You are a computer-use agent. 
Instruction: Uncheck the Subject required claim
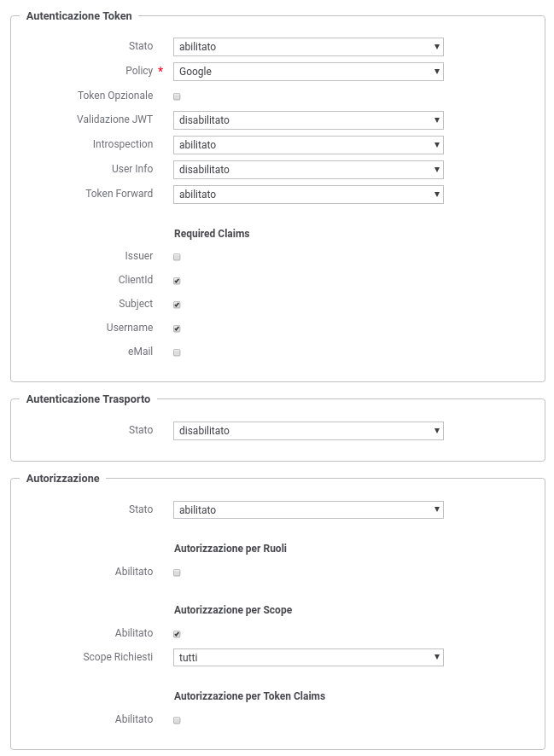(x=177, y=305)
